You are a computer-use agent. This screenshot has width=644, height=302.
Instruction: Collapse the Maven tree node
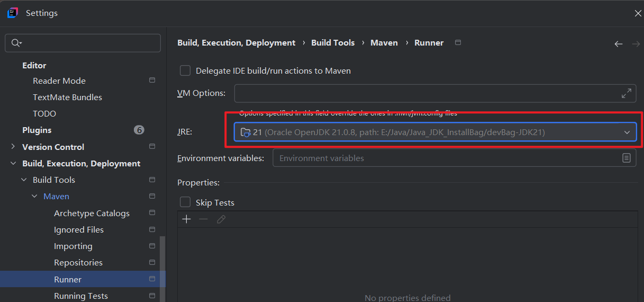point(34,196)
